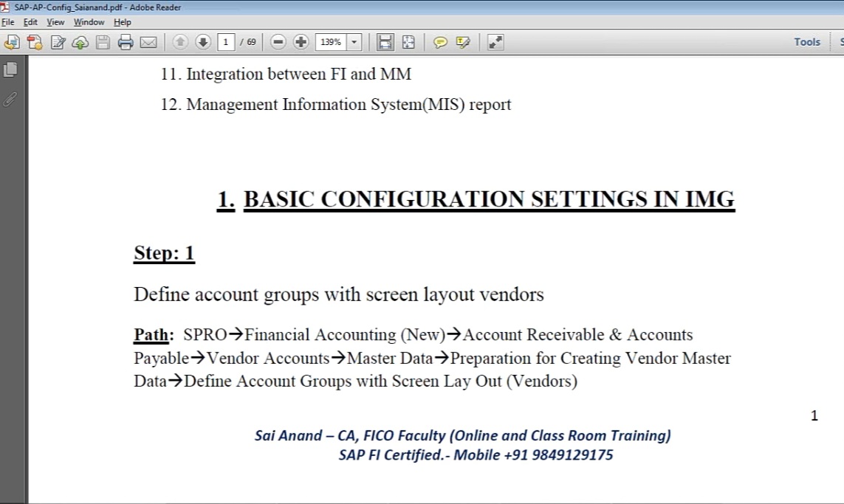Click the Sign document pencil icon
This screenshot has height=504, width=844.
pos(58,42)
